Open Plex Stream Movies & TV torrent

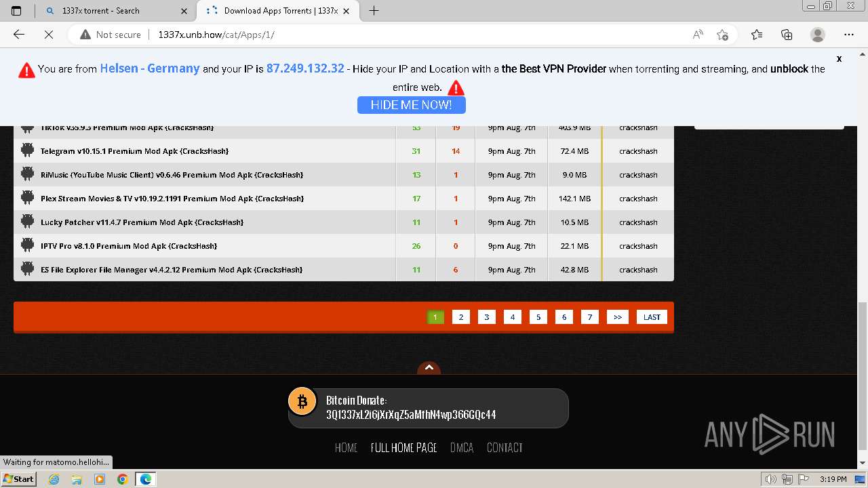tap(172, 199)
